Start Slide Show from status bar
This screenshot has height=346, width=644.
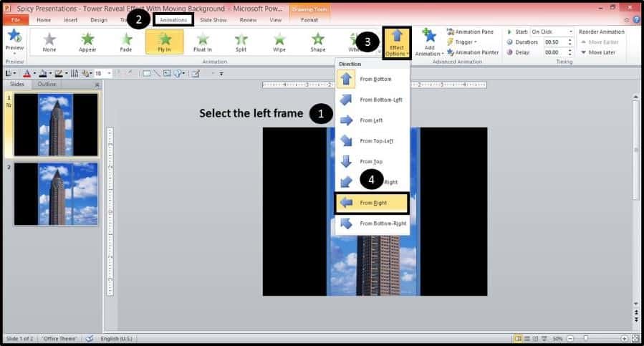coord(544,339)
